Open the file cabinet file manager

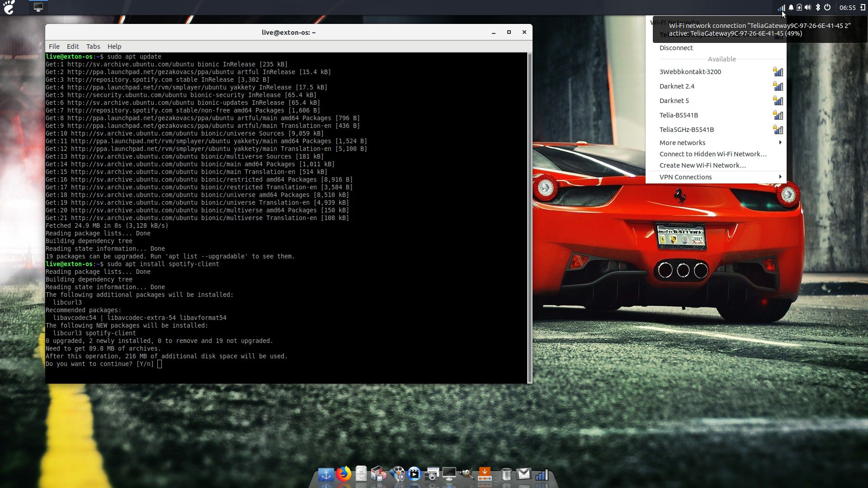click(361, 473)
